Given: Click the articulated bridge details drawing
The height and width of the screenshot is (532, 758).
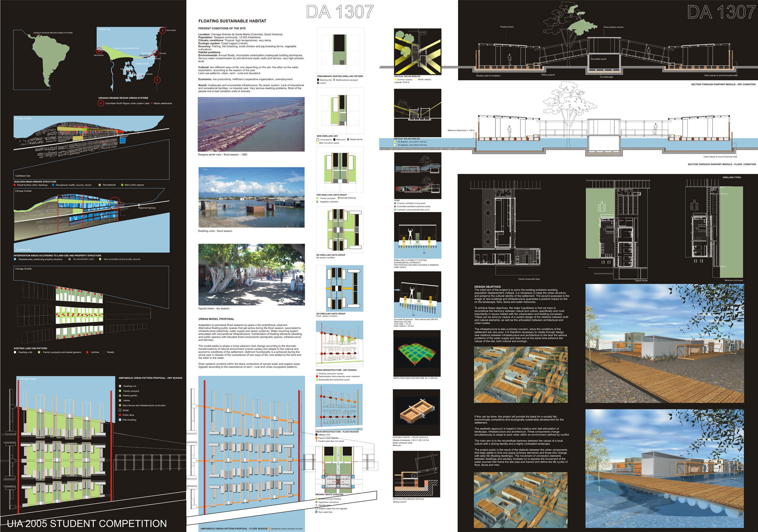Looking at the screenshot, I should click(x=417, y=474).
